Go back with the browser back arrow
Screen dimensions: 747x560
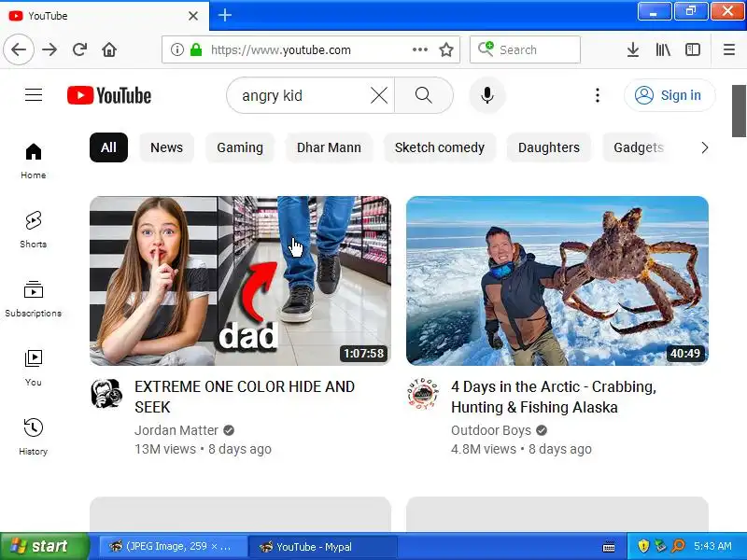pyautogui.click(x=19, y=49)
